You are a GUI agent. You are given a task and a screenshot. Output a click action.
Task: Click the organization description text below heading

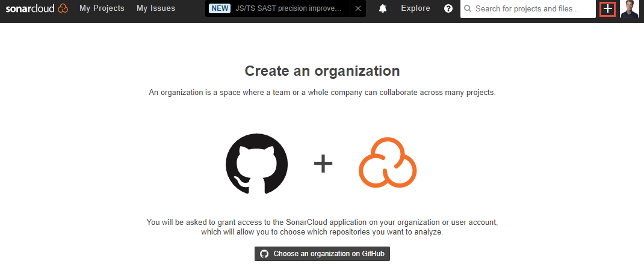coord(322,93)
